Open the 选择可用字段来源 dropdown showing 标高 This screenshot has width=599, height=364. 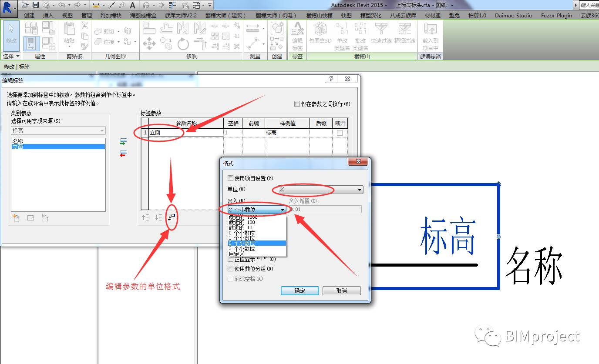58,130
